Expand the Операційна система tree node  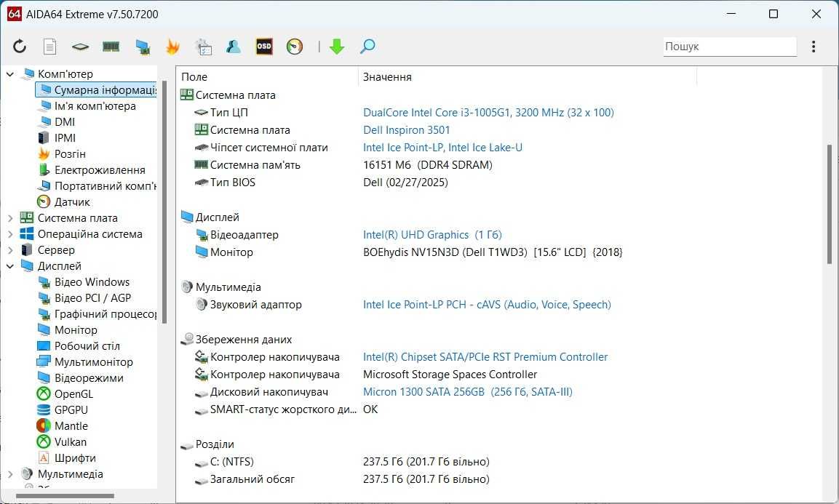(10, 234)
